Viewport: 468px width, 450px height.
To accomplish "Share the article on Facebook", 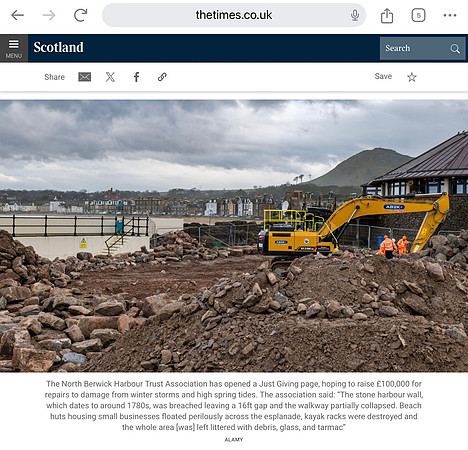I will [x=136, y=77].
